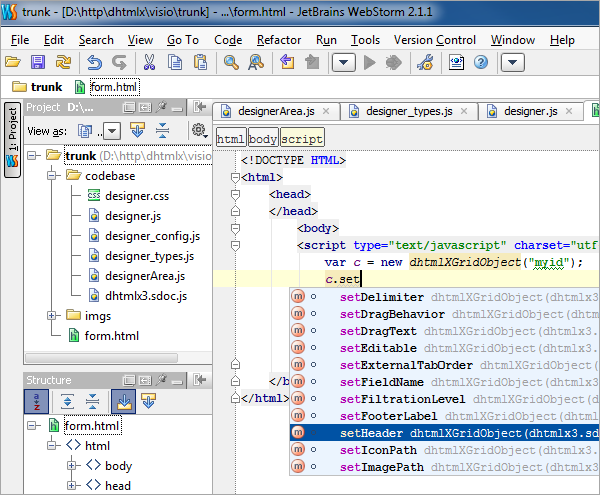
Task: Open the rightmost toolbar dropdown arrow
Action: click(512, 62)
